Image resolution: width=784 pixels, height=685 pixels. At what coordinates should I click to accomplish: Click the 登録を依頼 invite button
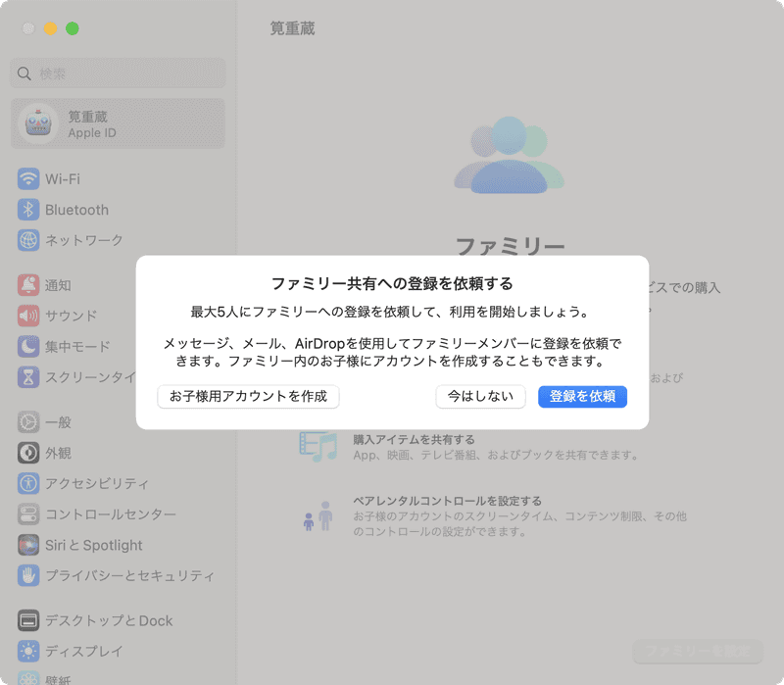tap(582, 397)
